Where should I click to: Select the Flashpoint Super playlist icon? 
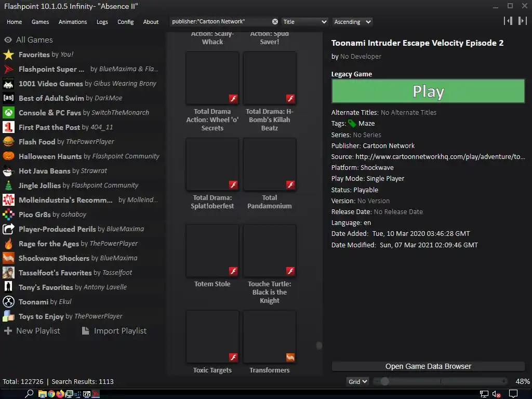8,69
